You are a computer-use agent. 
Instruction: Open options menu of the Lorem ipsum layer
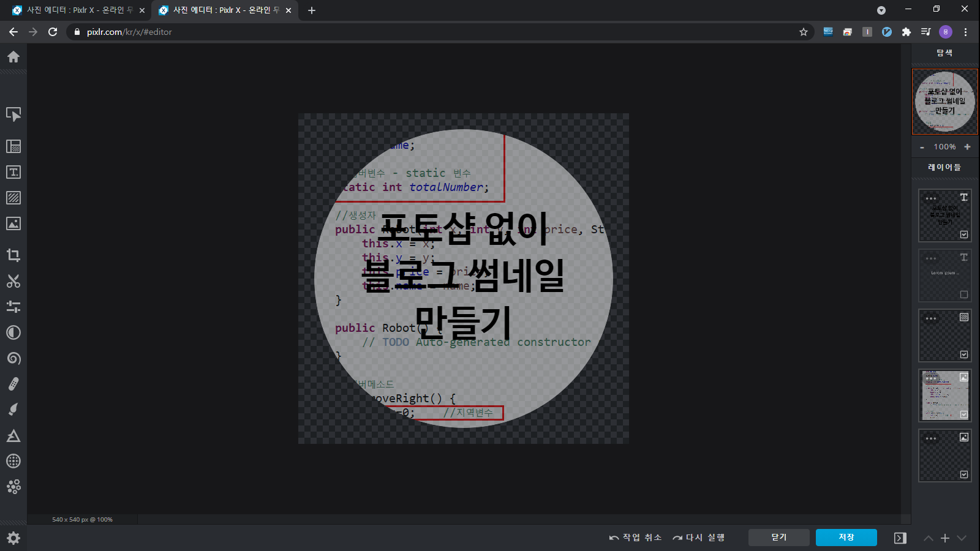click(x=931, y=258)
